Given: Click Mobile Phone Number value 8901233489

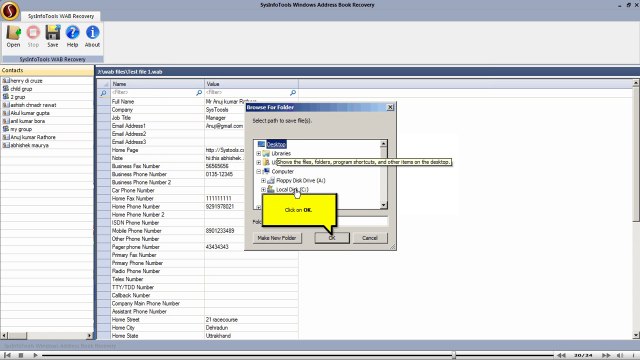Looking at the screenshot, I should click(220, 231).
